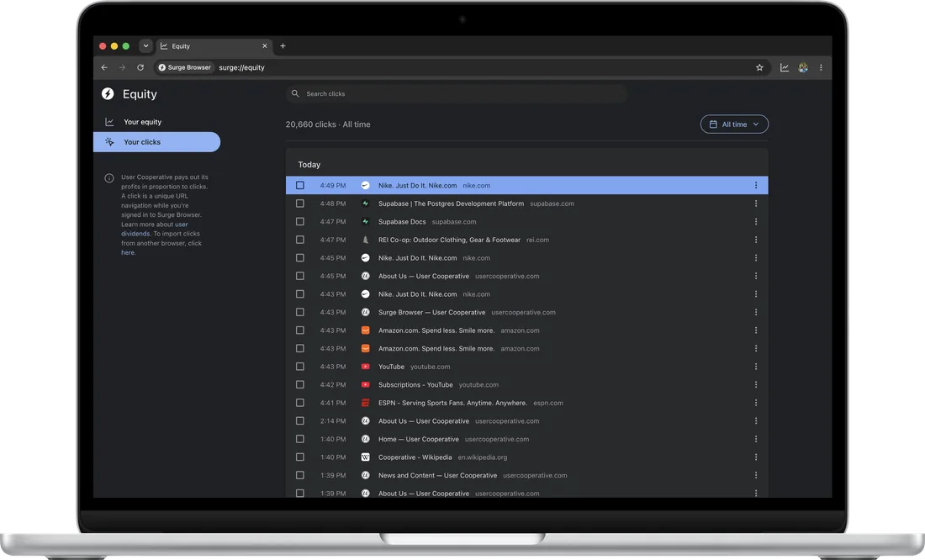The width and height of the screenshot is (925, 560).
Task: Click the search magnifier icon
Action: pos(295,94)
